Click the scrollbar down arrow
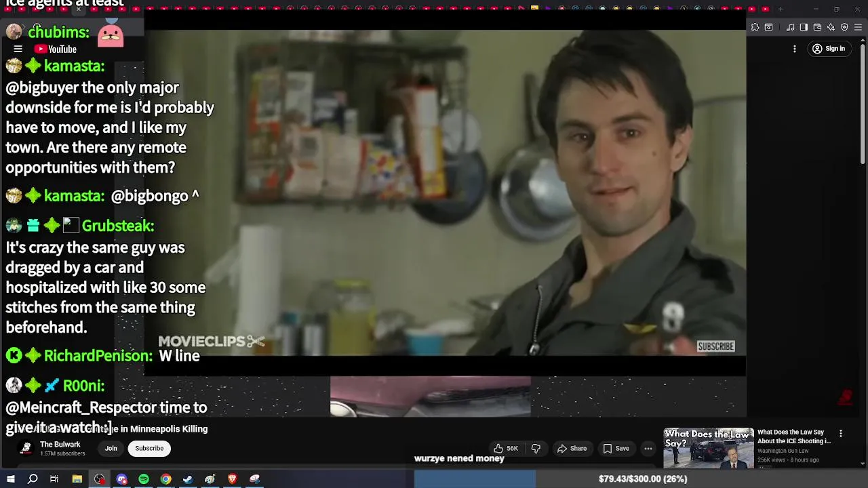The image size is (868, 488). 863,464
